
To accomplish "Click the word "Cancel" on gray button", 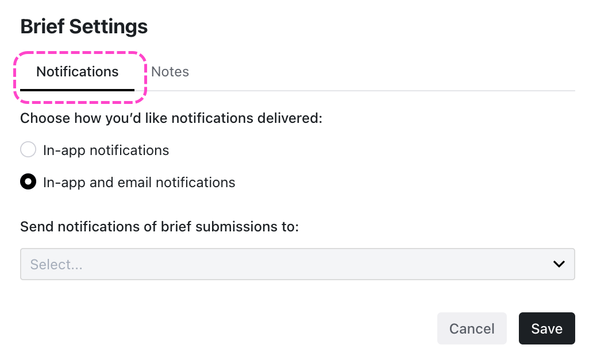I will coord(472,328).
